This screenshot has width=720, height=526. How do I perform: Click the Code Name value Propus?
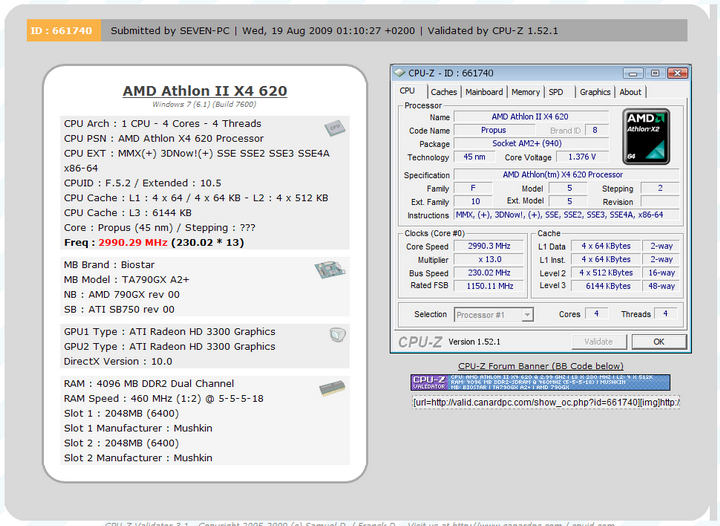(x=493, y=130)
